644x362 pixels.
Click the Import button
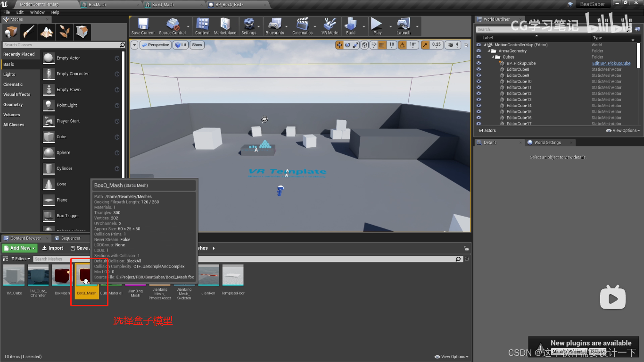pyautogui.click(x=52, y=248)
